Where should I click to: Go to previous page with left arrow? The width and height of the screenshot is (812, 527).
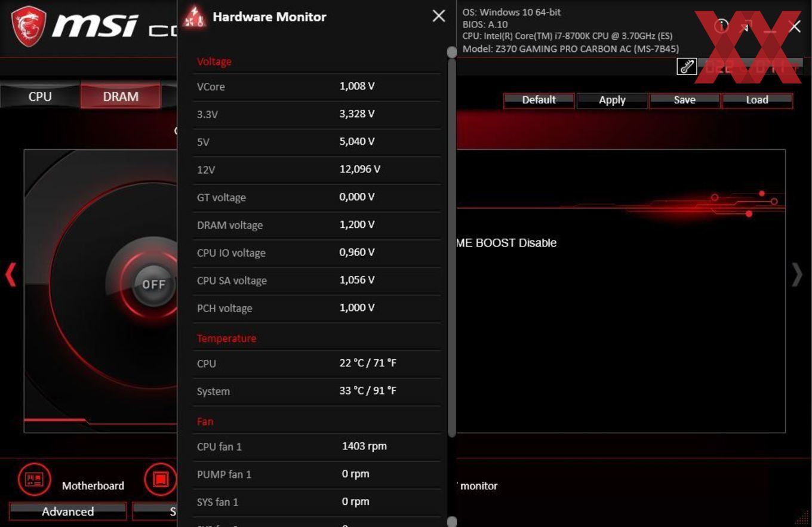click(x=10, y=275)
